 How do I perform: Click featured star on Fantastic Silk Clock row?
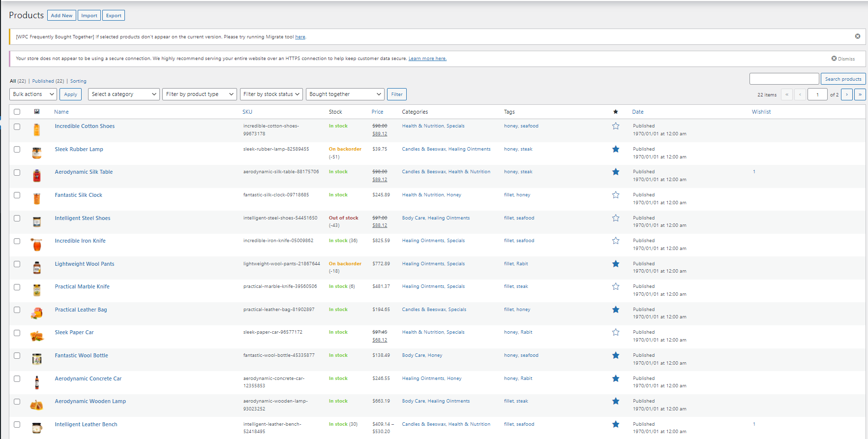[x=615, y=195]
